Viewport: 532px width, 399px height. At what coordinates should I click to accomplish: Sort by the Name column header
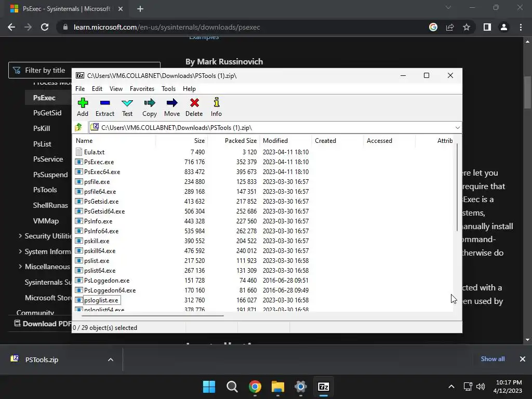[x=114, y=141]
